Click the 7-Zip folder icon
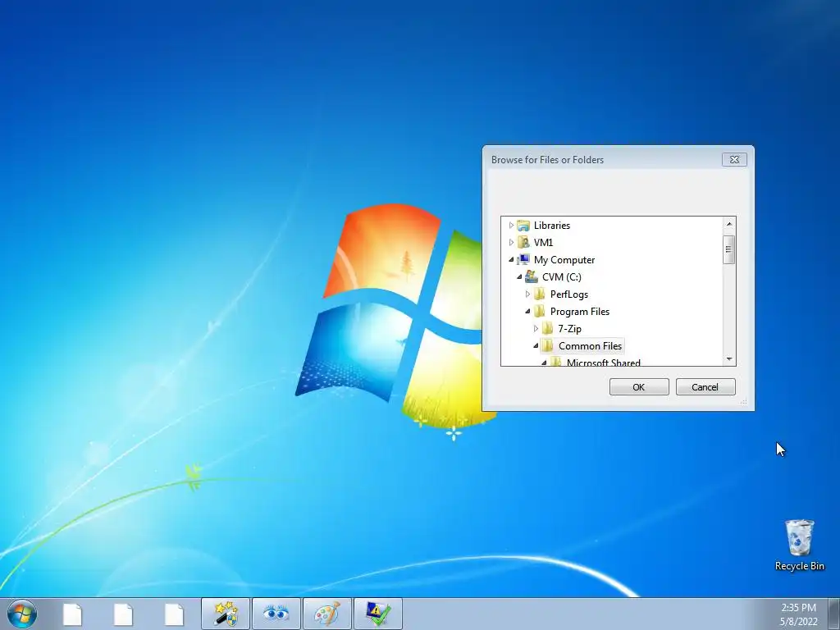This screenshot has height=630, width=840. coord(547,328)
